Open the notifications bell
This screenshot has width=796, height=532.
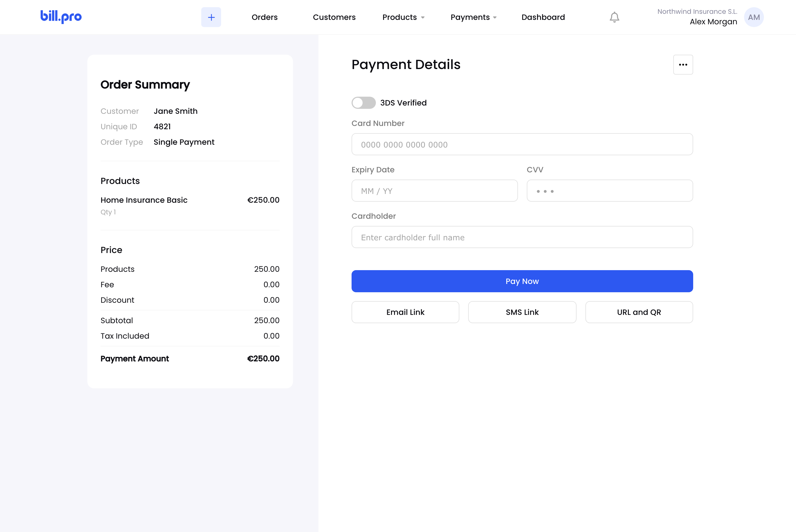614,17
